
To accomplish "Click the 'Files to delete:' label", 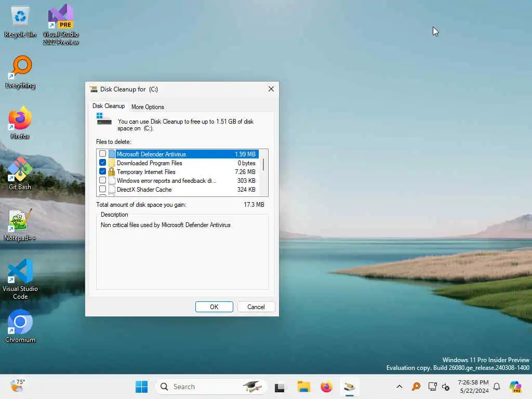I will 114,142.
